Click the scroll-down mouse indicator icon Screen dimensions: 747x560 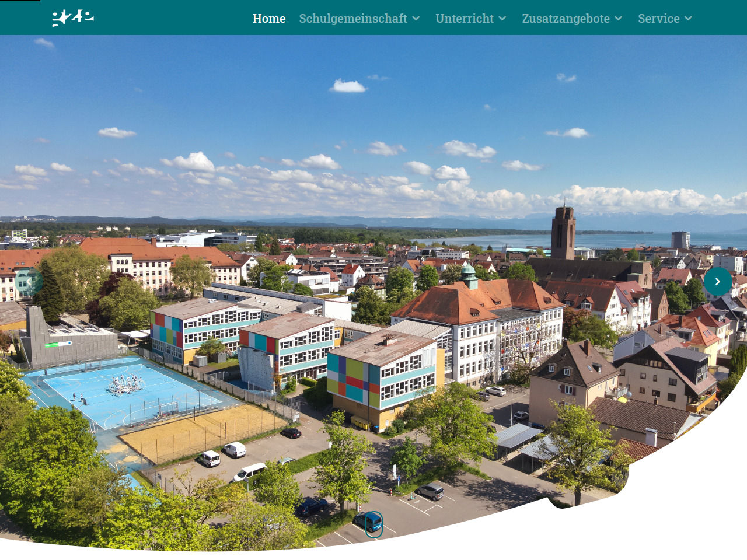pyautogui.click(x=373, y=524)
